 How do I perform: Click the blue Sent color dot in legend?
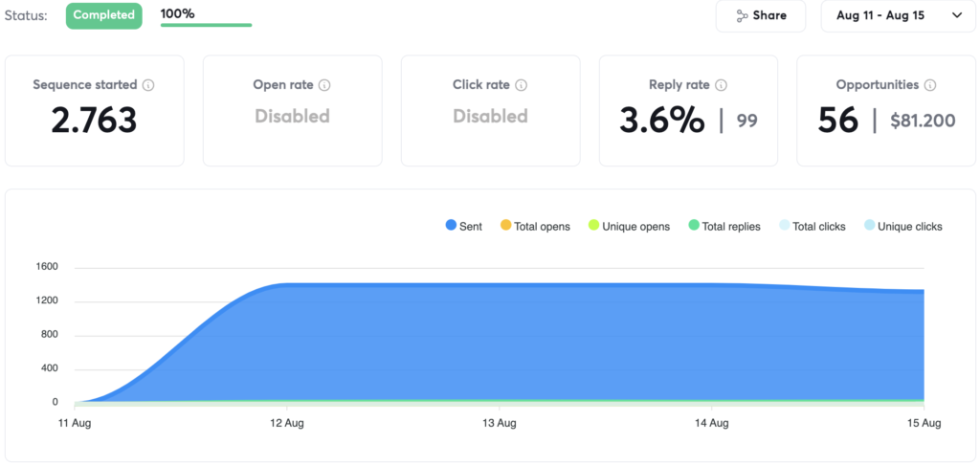[452, 227]
